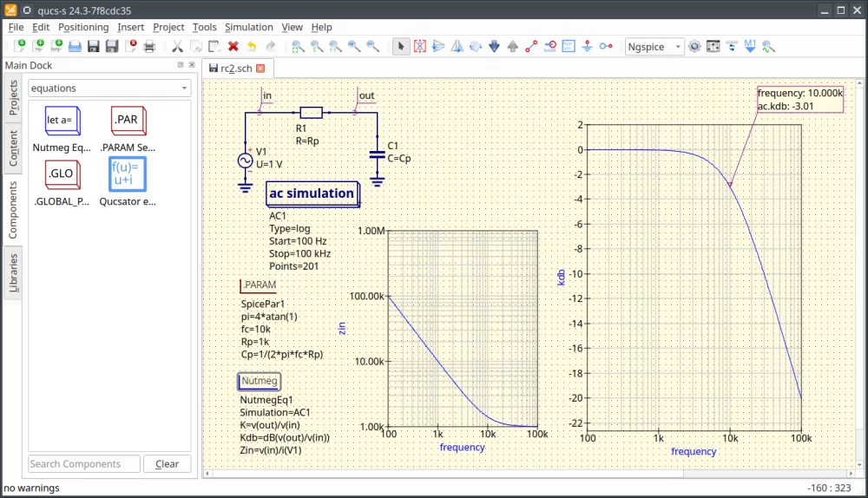Delete selected elements with red X icon
The width and height of the screenshot is (868, 498).
[233, 47]
